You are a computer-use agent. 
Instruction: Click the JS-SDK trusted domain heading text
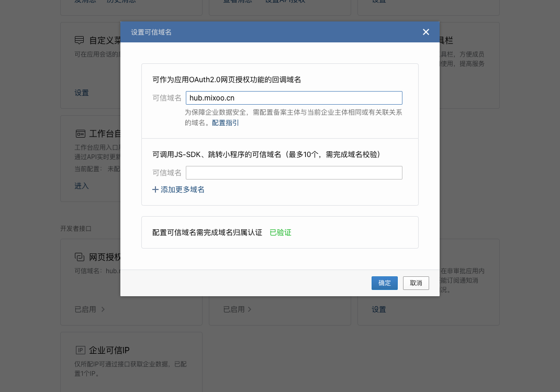pyautogui.click(x=267, y=154)
